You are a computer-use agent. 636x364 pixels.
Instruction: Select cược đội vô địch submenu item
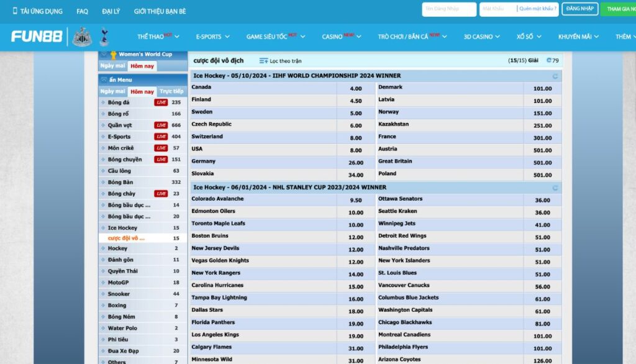coord(143,238)
